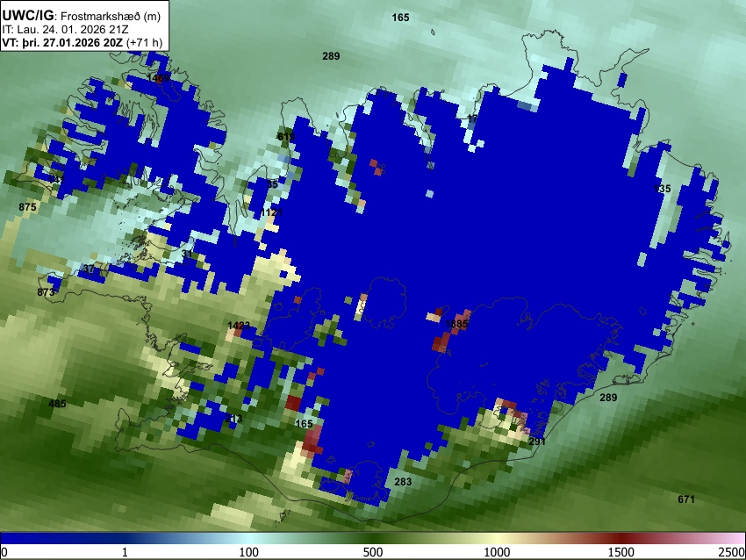Click the dark red section of the color bar

click(621, 538)
